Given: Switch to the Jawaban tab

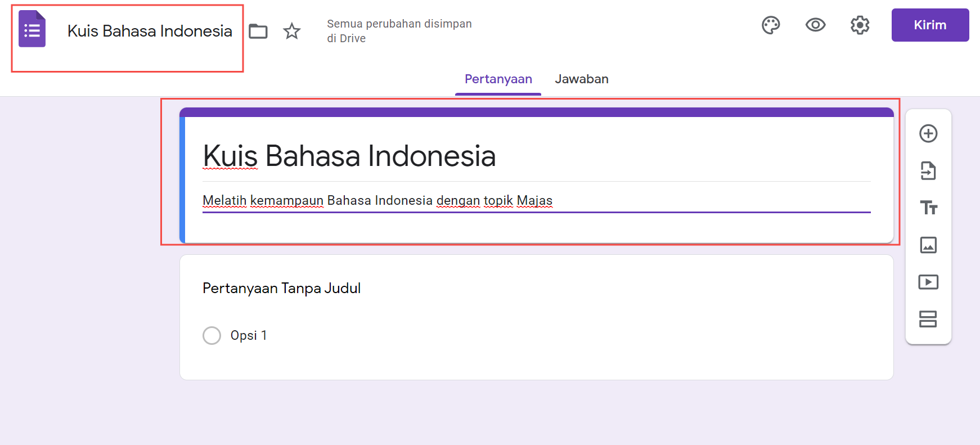Looking at the screenshot, I should pyautogui.click(x=581, y=79).
